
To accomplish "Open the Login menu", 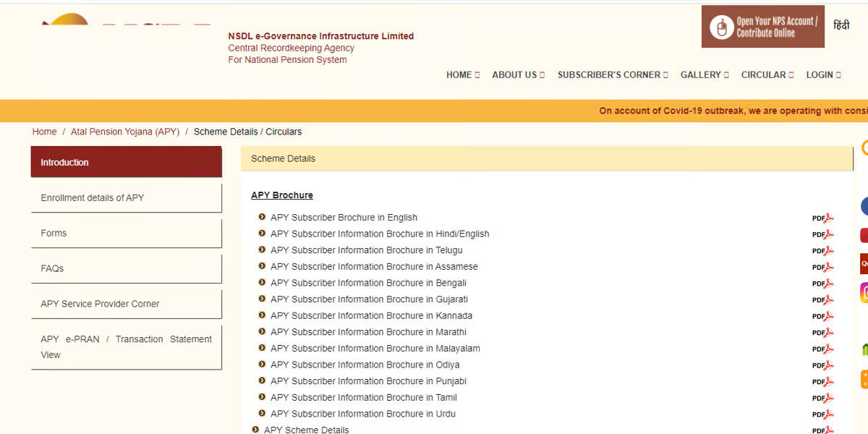I will coord(823,75).
